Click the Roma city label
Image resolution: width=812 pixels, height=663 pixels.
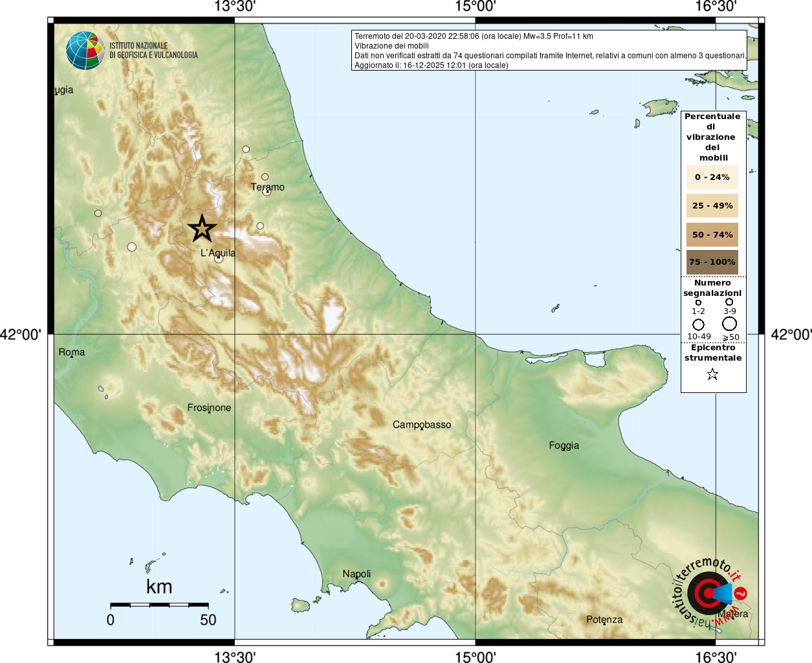click(x=72, y=352)
